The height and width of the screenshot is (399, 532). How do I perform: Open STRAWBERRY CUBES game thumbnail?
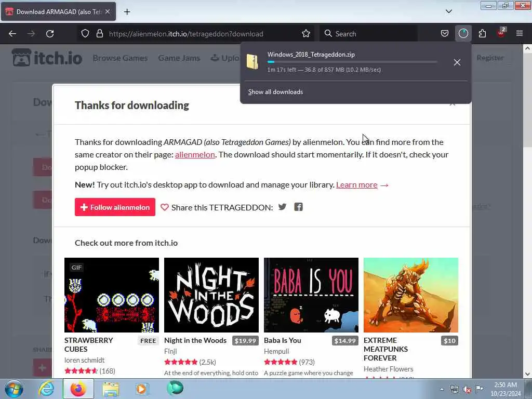coord(112,295)
